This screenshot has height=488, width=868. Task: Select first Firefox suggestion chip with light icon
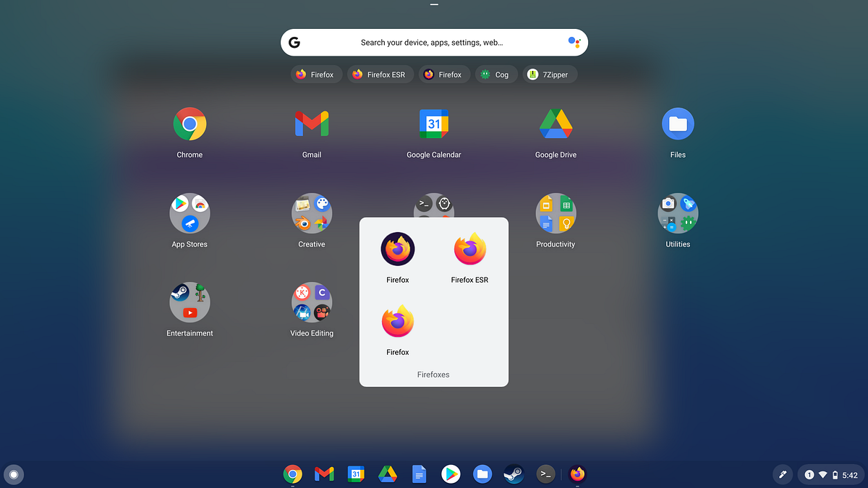[x=315, y=74]
